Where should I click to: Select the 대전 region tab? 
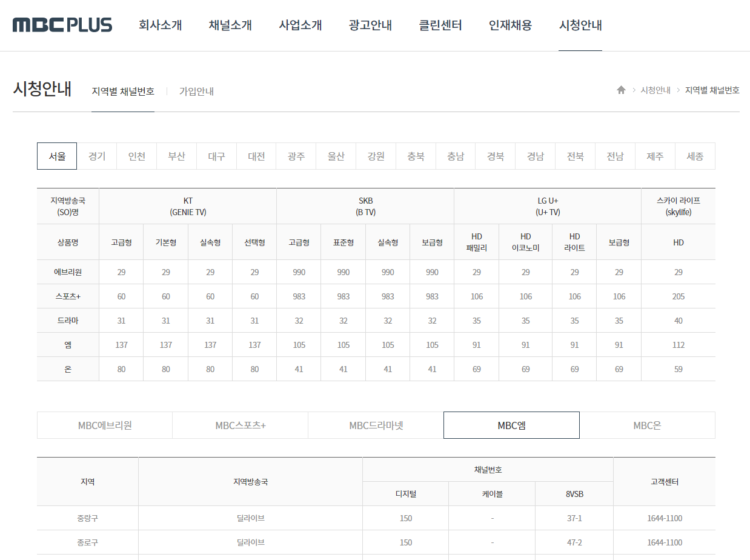tap(256, 156)
